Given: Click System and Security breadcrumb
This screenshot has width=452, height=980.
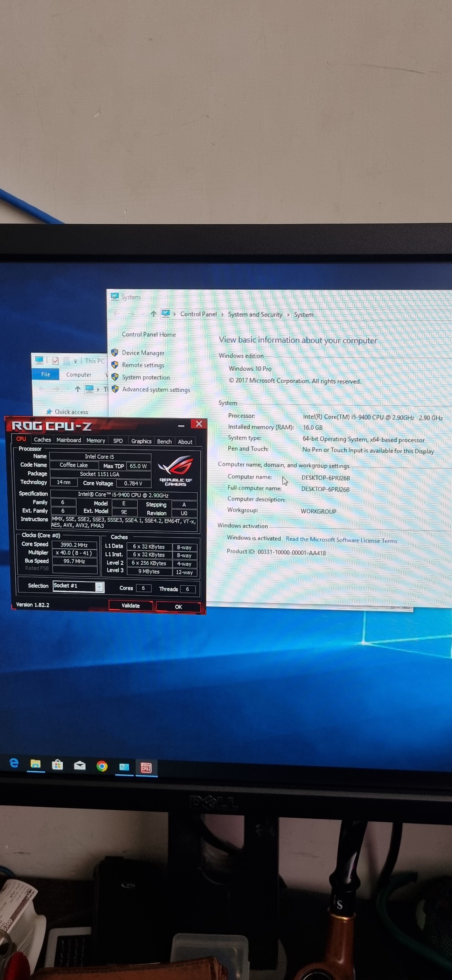Looking at the screenshot, I should pyautogui.click(x=255, y=314).
